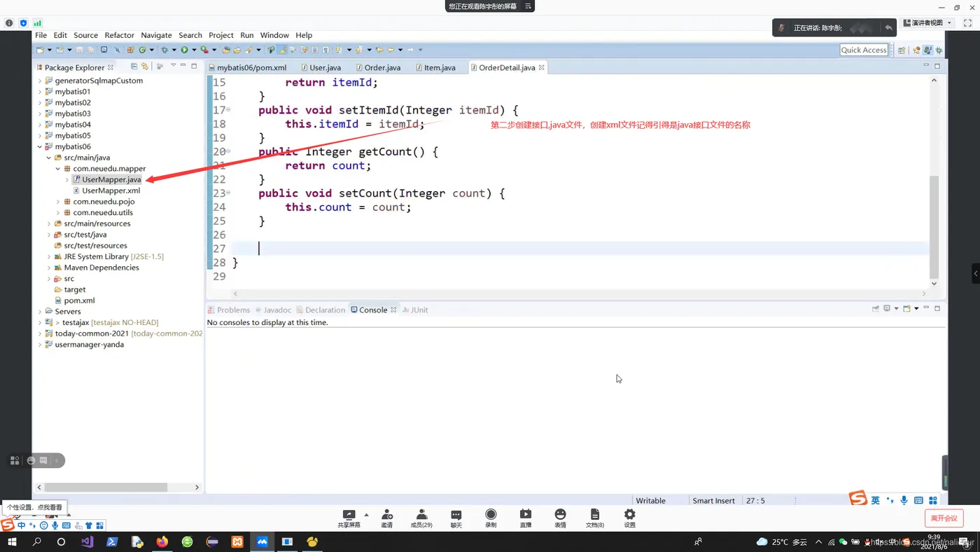Expand the generatorSqlmapCustom project

tap(40, 81)
